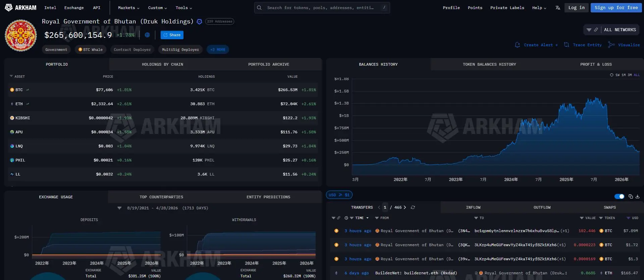
Task: Switch to Profit & Loss tab
Action: pyautogui.click(x=596, y=64)
